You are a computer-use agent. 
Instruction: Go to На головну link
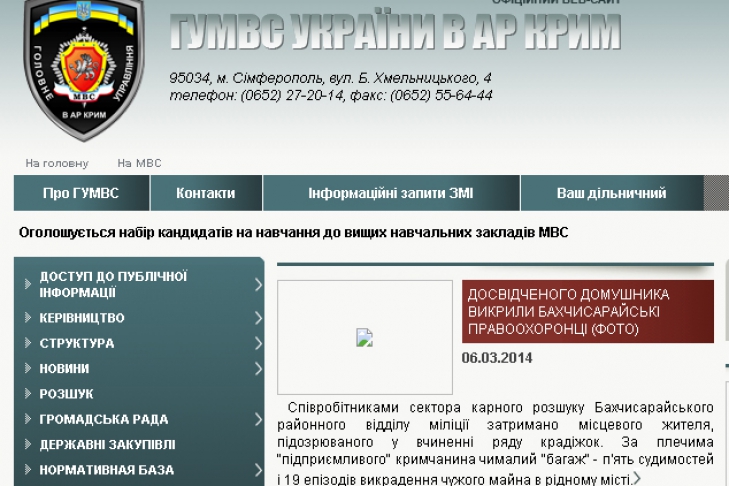57,163
